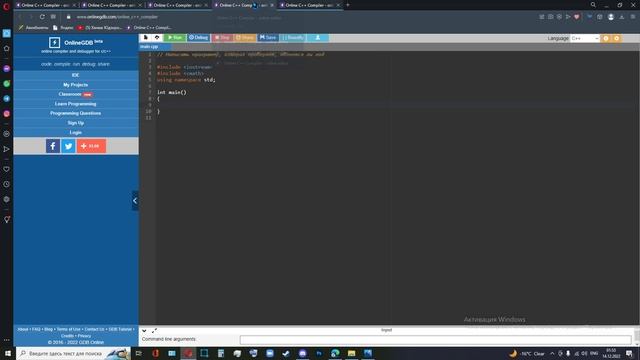Click the second orange gear icon

[616, 38]
